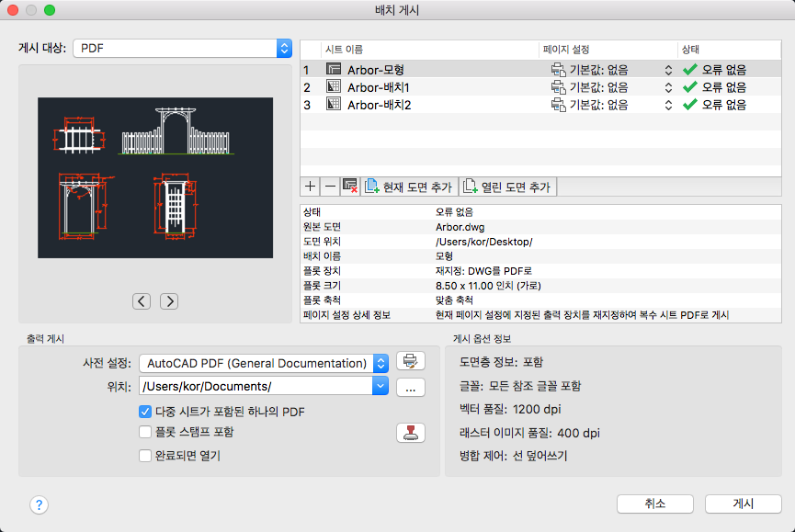The image size is (795, 532).
Task: Expand the 위치 path dropdown
Action: [380, 386]
